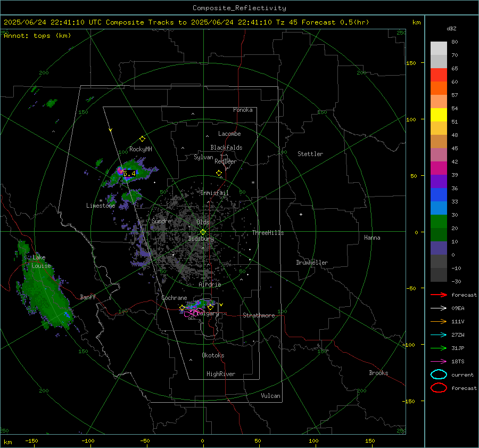Click the Composite_Reflectivity title
Screen dimensions: 479x448
(x=239, y=8)
